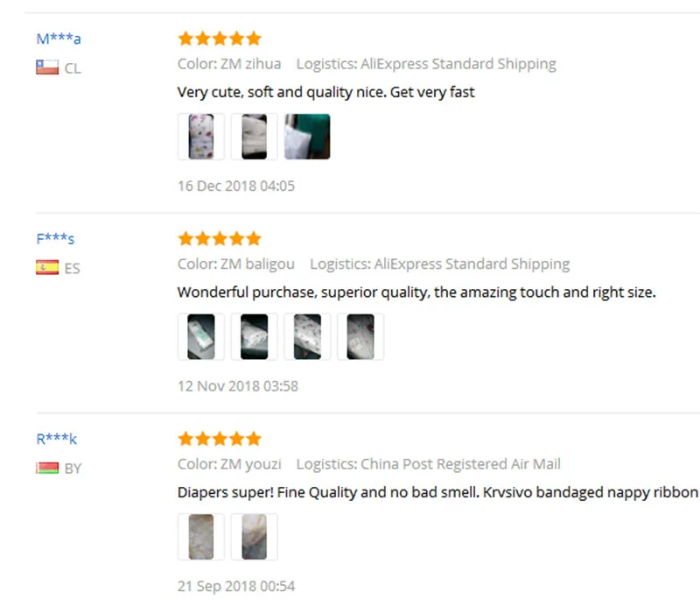Click the five-star rating of F***s's review
The height and width of the screenshot is (606, 700).
[x=220, y=239]
